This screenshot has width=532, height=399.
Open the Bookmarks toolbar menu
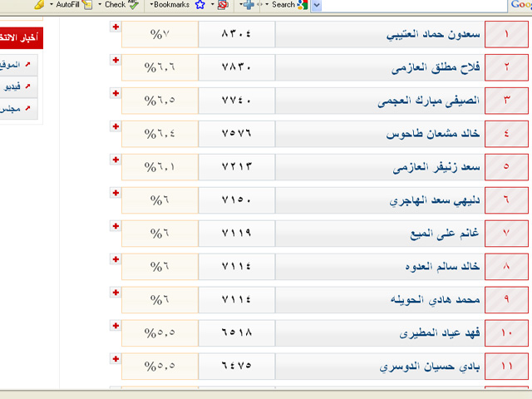(x=172, y=5)
